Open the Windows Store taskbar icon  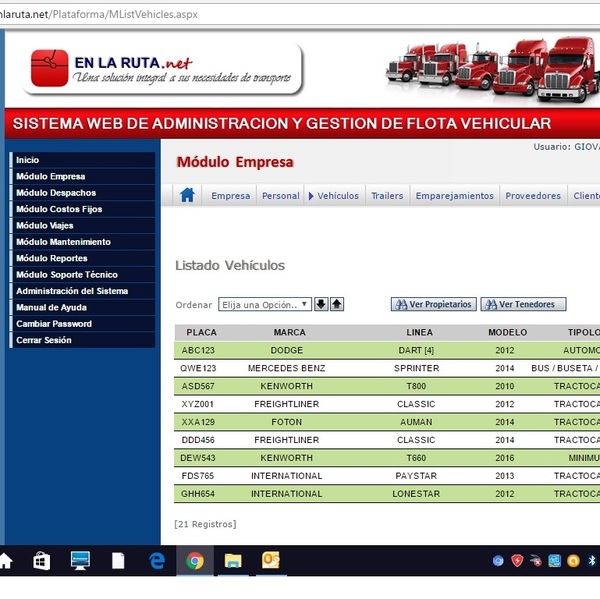click(x=41, y=561)
